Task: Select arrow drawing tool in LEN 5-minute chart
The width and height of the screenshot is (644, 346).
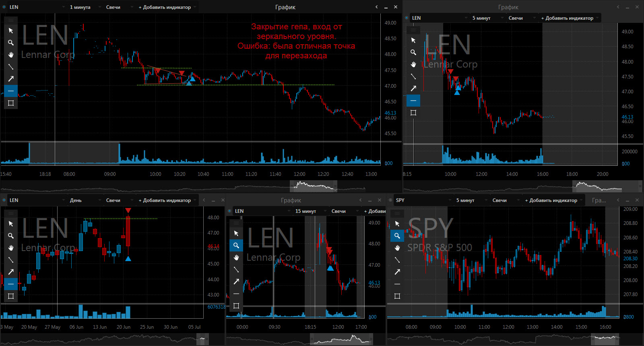Action: (x=413, y=89)
